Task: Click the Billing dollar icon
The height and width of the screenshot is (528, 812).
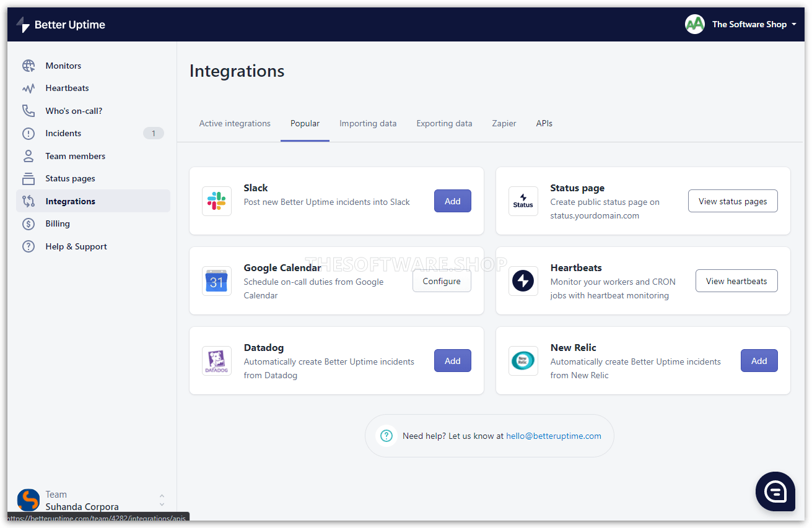Action: 28,223
